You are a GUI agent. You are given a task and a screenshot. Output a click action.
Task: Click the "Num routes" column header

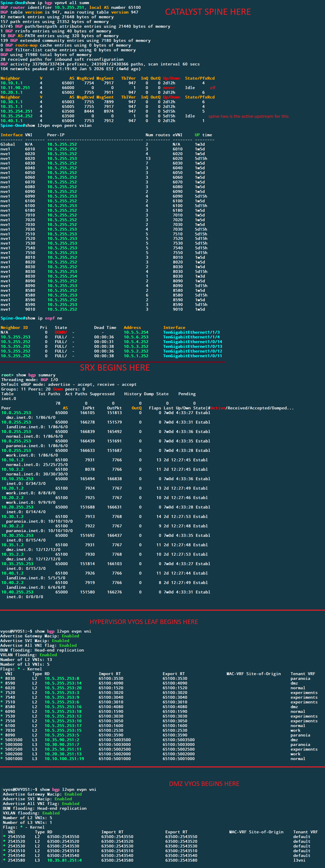coord(158,135)
